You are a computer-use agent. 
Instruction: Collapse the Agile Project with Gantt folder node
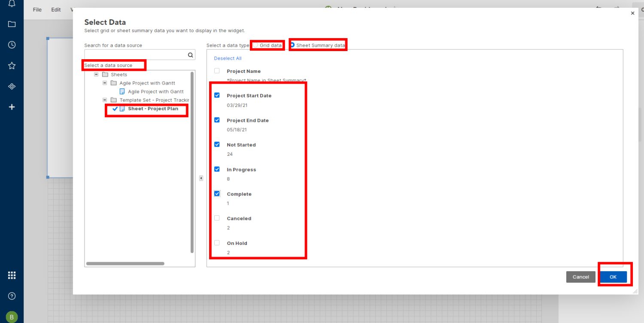click(x=105, y=83)
